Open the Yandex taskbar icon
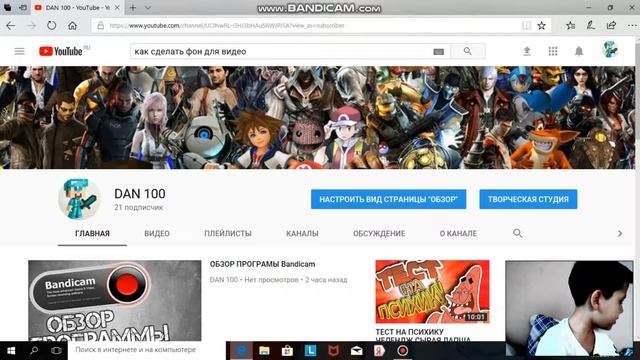 [379, 351]
